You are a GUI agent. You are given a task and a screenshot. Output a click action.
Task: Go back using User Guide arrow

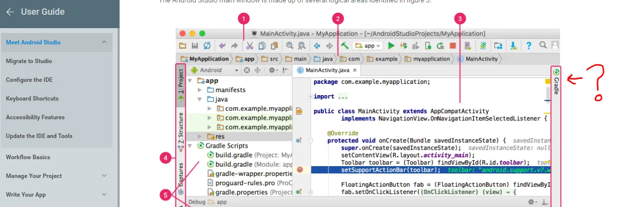pos(10,12)
